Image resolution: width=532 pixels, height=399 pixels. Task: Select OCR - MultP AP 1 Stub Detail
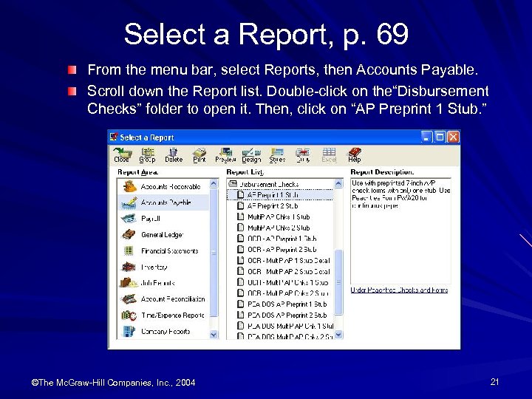tap(284, 261)
